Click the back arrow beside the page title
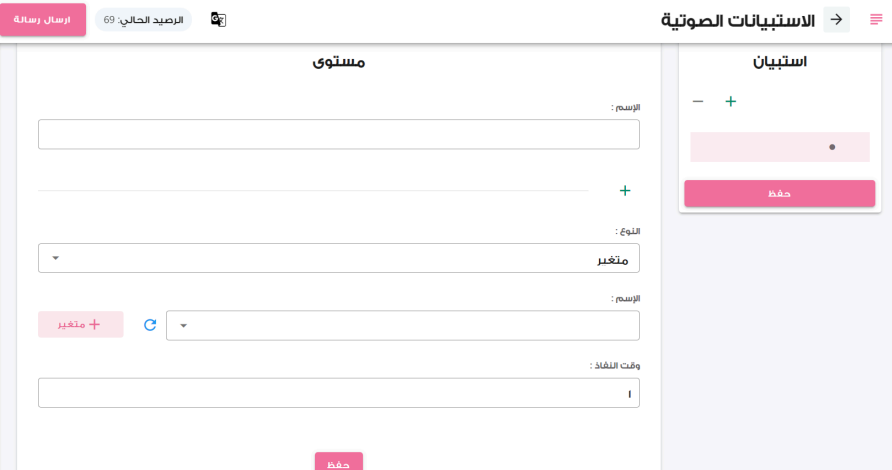Viewport: 892px width, 470px height. pyautogui.click(x=836, y=20)
